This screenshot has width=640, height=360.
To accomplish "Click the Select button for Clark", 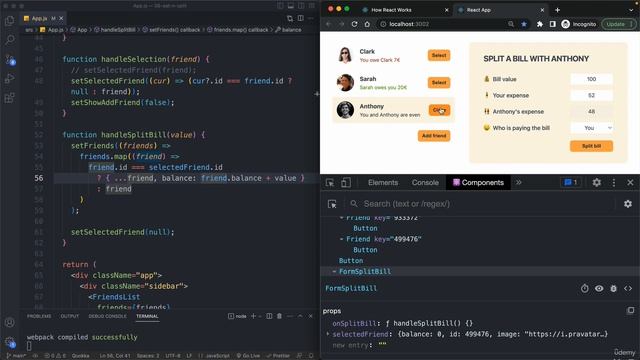I will tap(439, 55).
